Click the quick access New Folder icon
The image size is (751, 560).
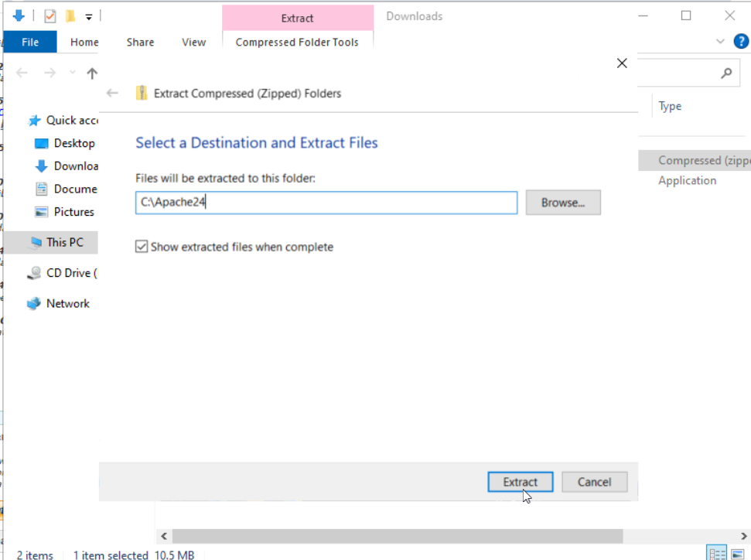point(70,16)
